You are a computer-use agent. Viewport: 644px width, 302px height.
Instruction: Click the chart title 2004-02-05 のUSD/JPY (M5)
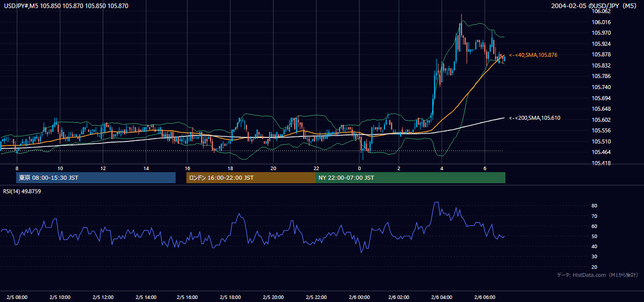coord(595,6)
